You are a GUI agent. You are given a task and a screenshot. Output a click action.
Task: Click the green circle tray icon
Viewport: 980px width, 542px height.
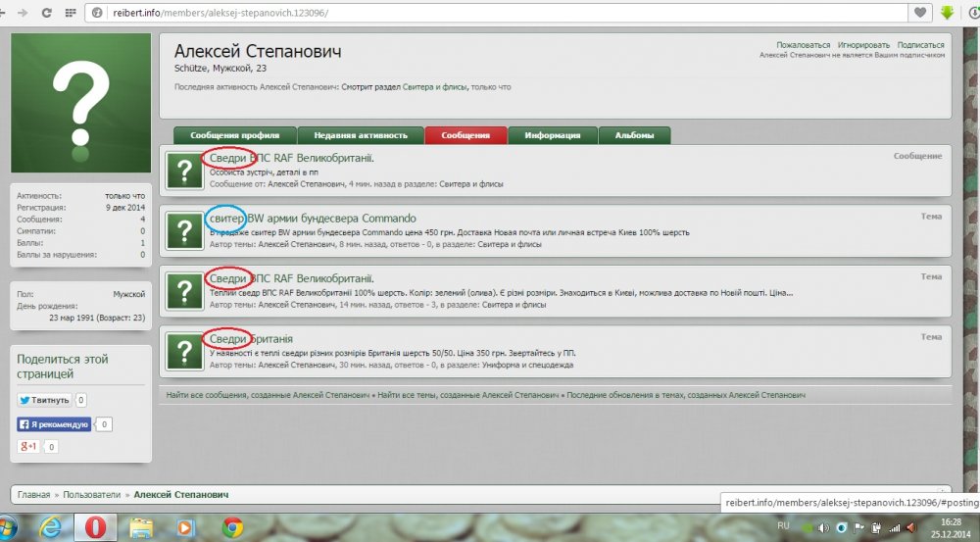807,528
